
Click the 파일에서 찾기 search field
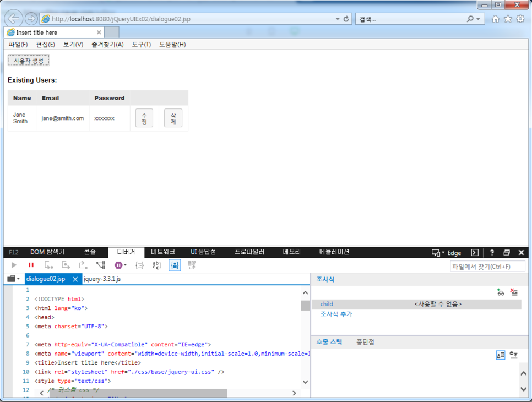click(x=487, y=267)
